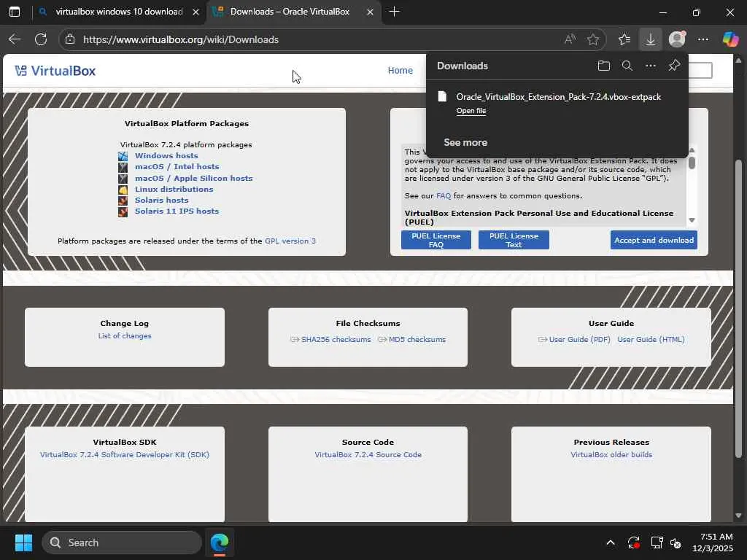Click the browser back arrow
747x560 pixels.
pos(15,39)
